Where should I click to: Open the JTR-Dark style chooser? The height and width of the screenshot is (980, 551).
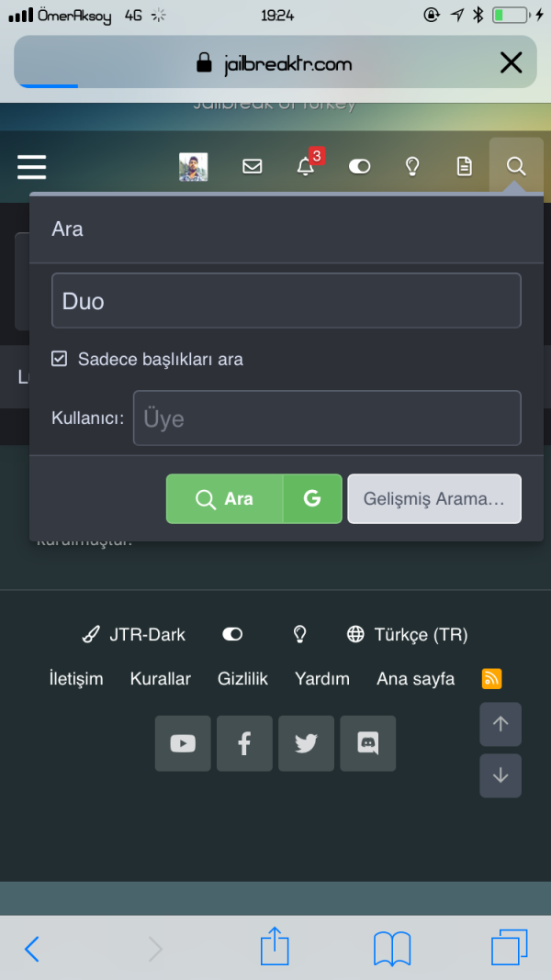click(x=134, y=634)
